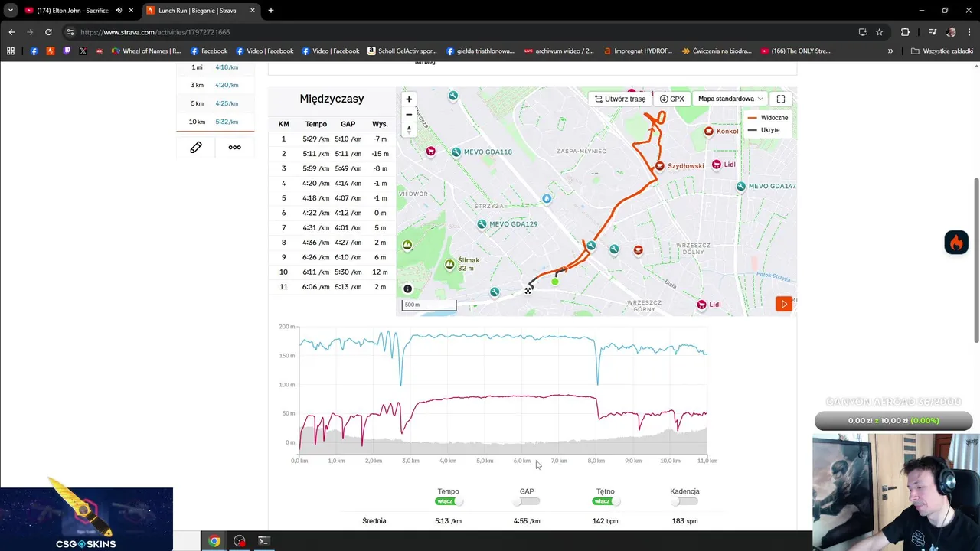
Task: Open Chrome three-dot menu
Action: point(969,32)
